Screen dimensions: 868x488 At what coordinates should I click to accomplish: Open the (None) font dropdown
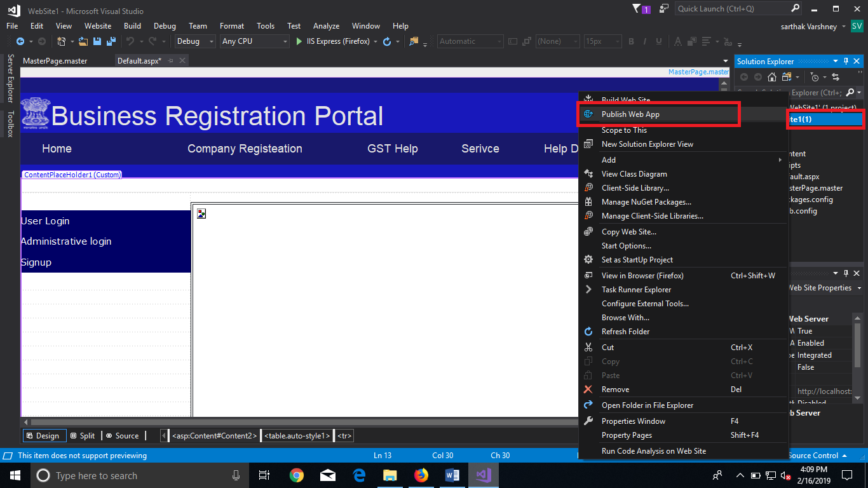(557, 41)
